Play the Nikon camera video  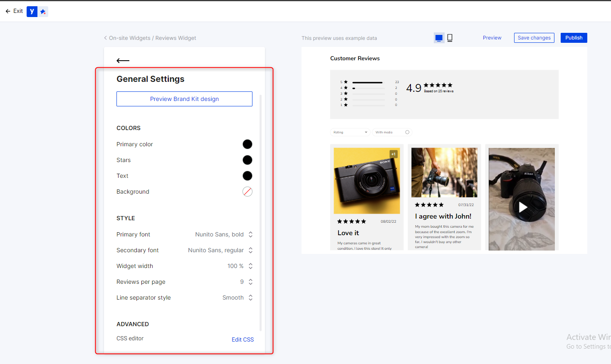[523, 207]
